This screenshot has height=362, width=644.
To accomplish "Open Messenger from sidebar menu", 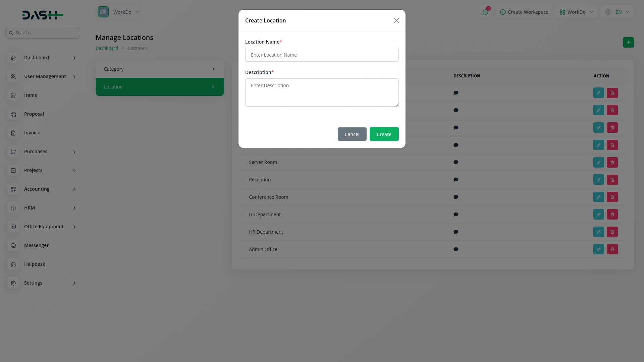I will [36, 245].
